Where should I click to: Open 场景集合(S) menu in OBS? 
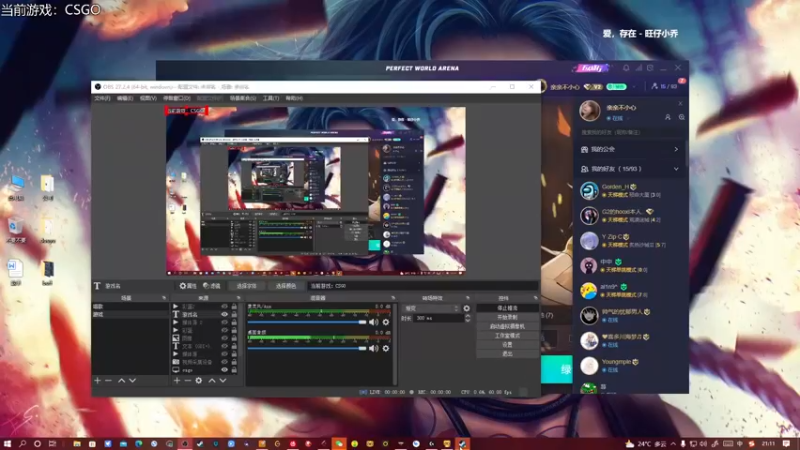coord(243,98)
